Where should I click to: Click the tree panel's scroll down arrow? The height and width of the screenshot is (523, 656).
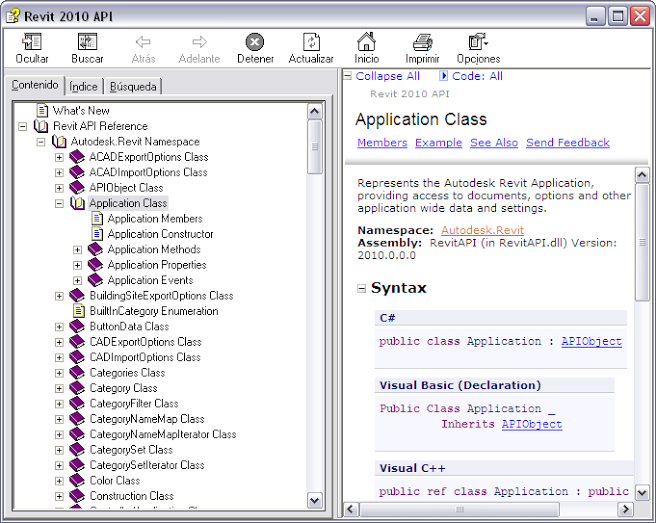(x=315, y=500)
